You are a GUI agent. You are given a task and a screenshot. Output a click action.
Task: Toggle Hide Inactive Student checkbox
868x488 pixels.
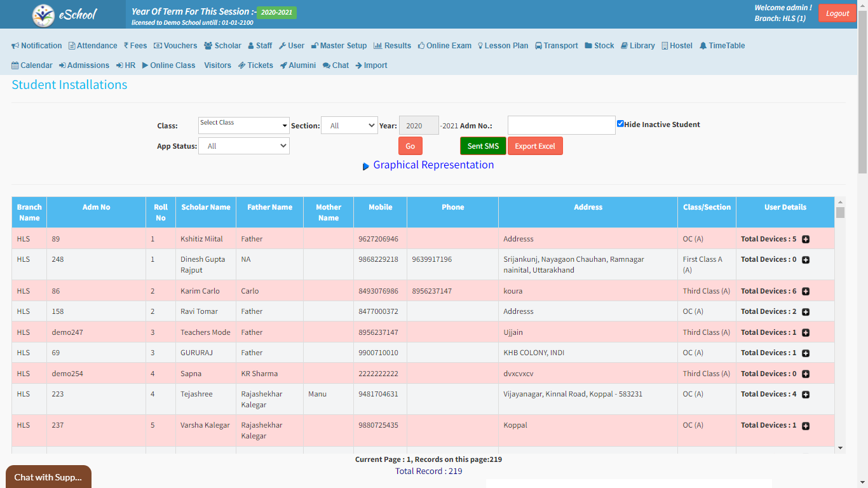point(620,124)
